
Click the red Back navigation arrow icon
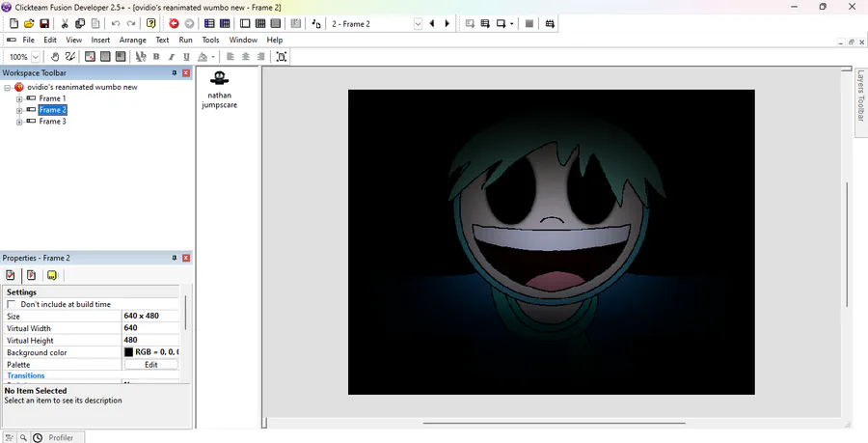pyautogui.click(x=174, y=24)
